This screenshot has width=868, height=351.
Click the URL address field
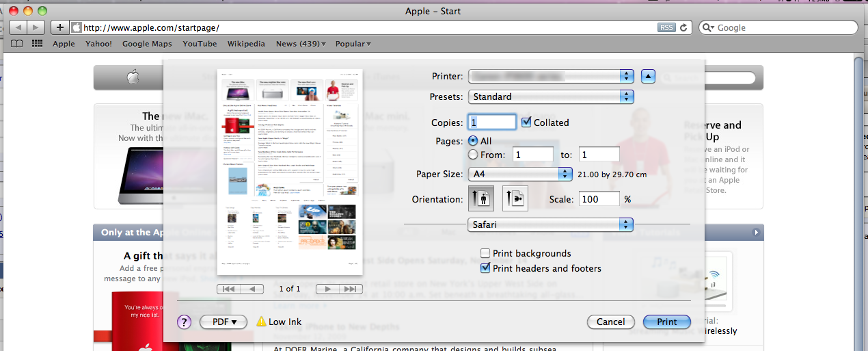369,27
